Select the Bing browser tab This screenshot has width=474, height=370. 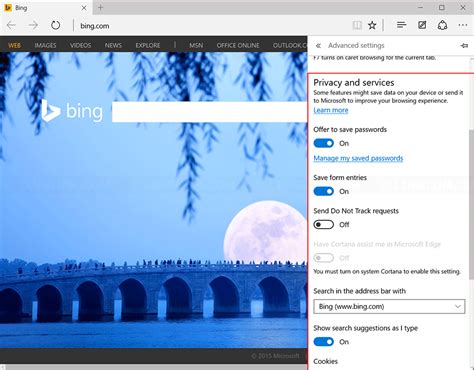click(46, 7)
